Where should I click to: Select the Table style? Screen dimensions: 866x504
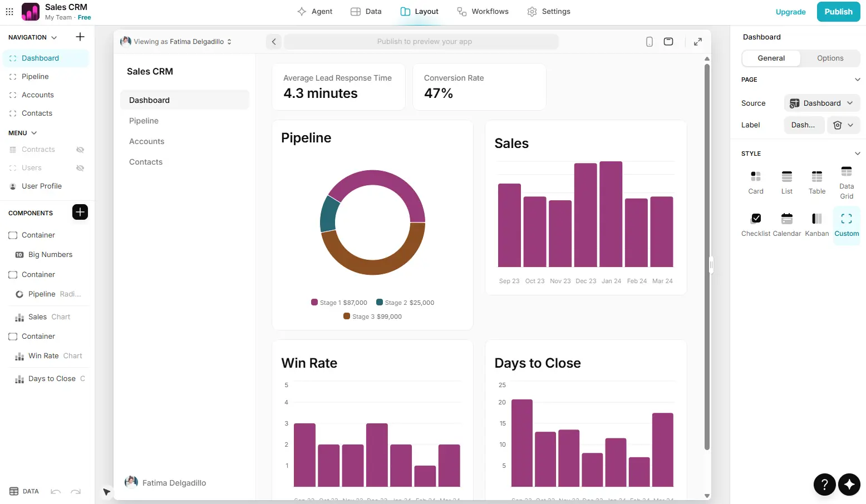pyautogui.click(x=817, y=182)
